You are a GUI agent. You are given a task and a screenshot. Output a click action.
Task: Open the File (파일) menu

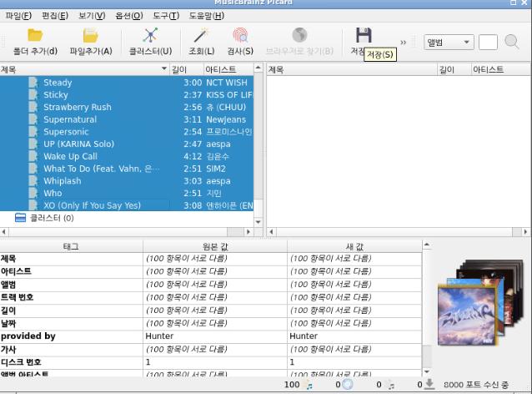18,16
